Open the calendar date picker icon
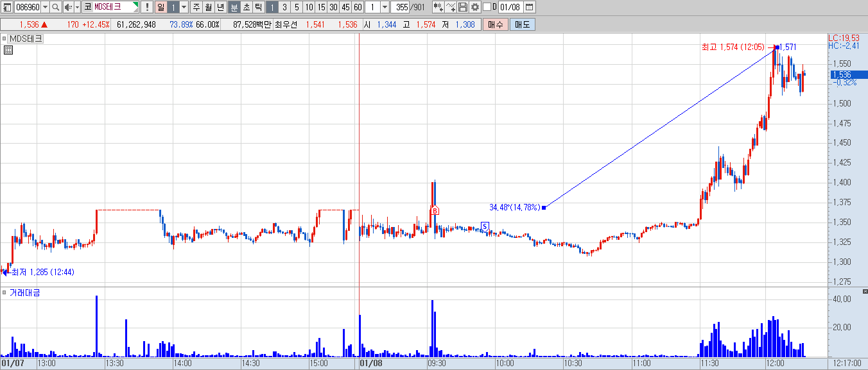Image resolution: width=868 pixels, height=370 pixels. tap(529, 7)
